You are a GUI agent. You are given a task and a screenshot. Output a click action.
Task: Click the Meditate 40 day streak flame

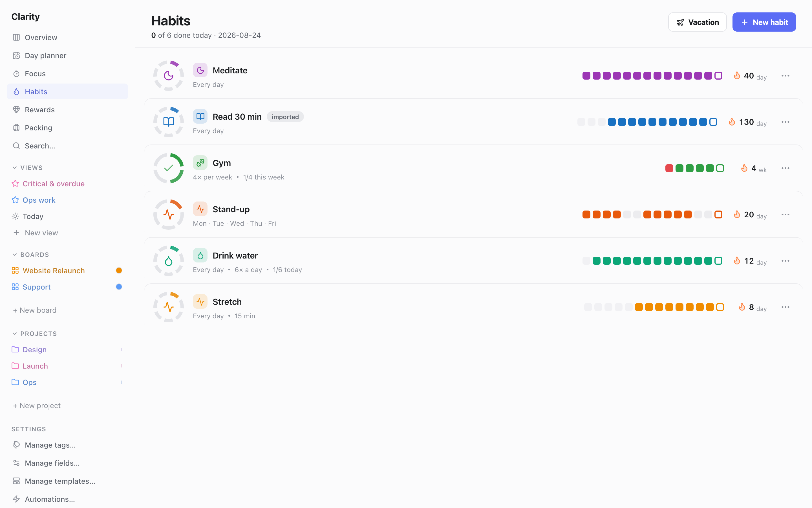point(737,76)
